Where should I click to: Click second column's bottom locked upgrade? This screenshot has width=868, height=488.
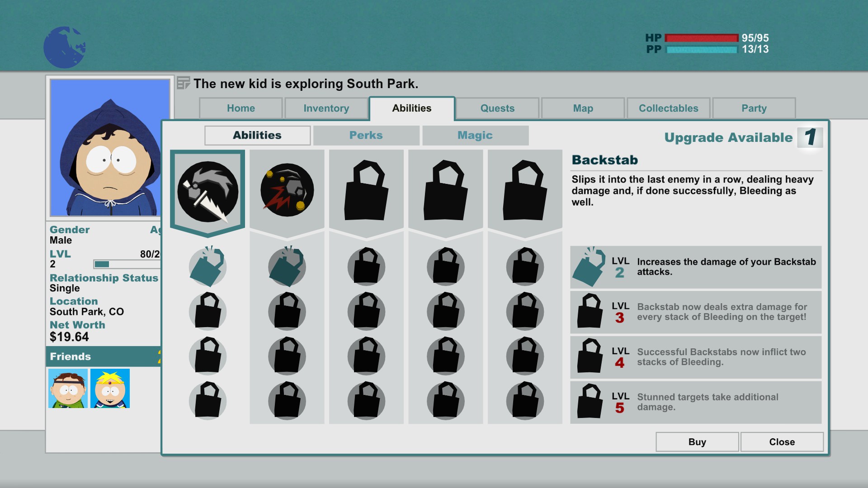[x=287, y=401]
